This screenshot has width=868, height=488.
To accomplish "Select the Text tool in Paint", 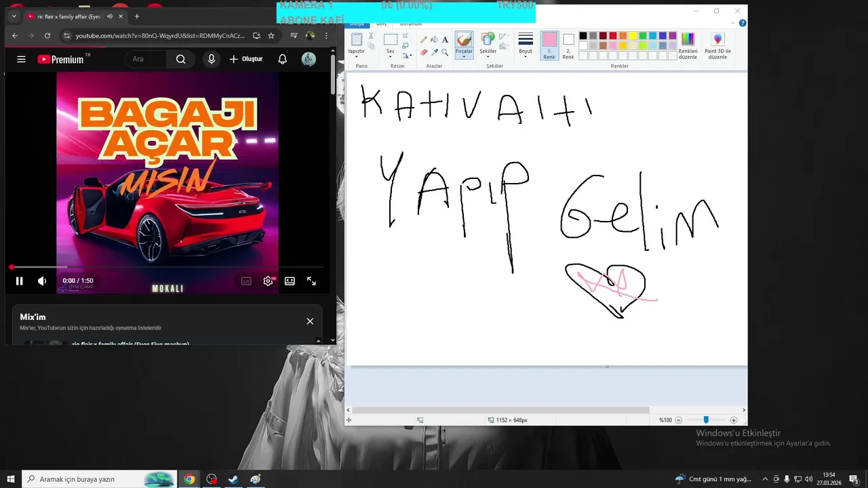I will (445, 40).
